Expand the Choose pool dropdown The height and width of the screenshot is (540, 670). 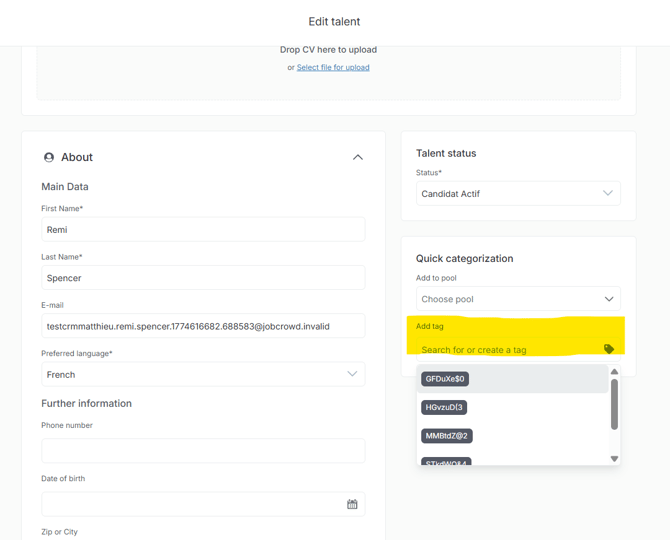point(517,299)
